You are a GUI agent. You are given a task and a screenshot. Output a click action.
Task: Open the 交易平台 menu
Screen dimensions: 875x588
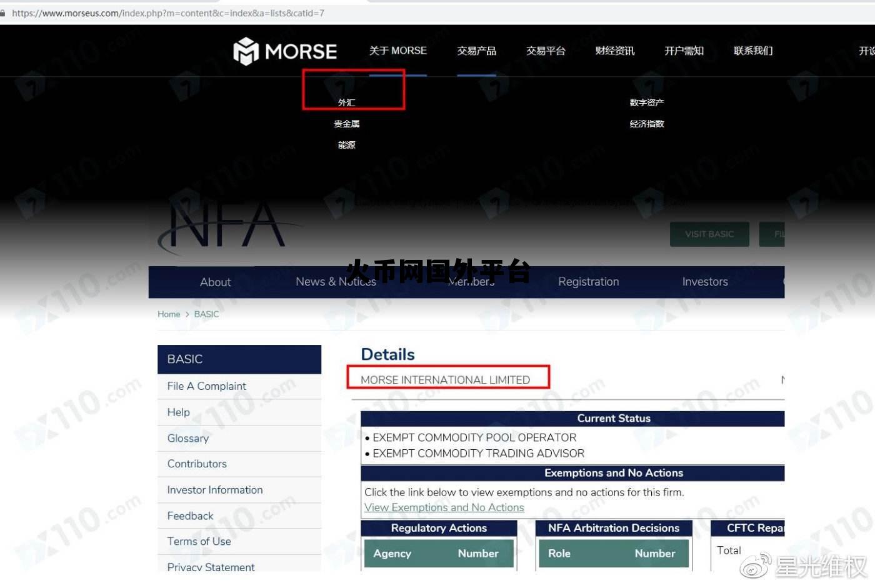[546, 51]
